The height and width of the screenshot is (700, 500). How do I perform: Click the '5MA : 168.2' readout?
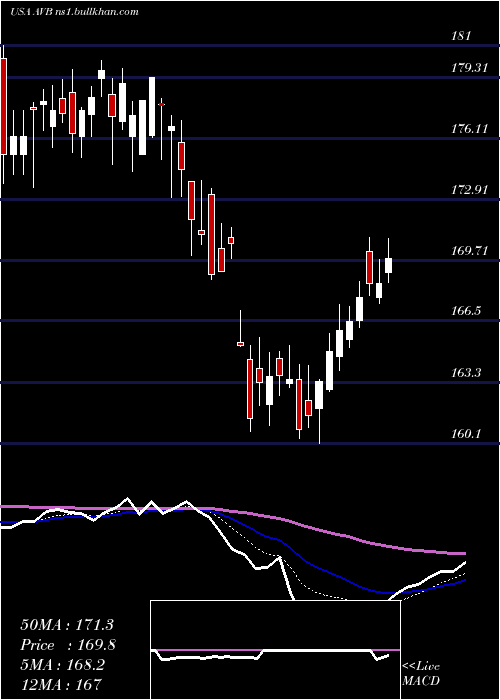(x=62, y=665)
